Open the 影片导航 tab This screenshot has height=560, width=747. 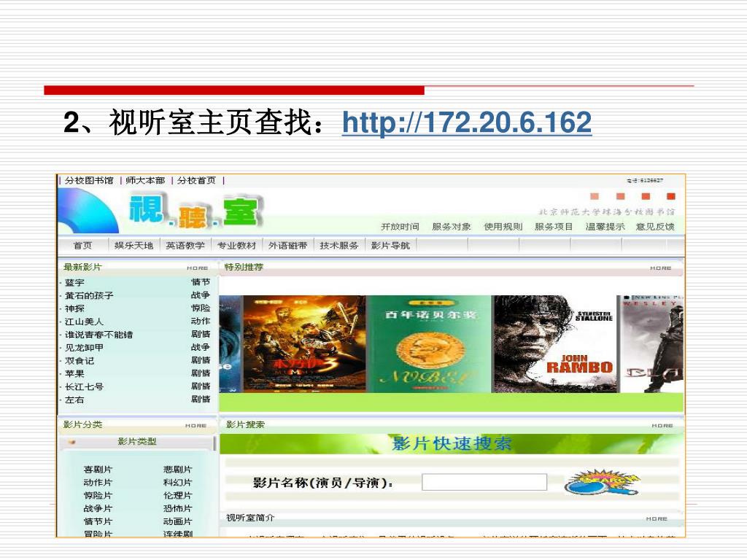pyautogui.click(x=390, y=245)
